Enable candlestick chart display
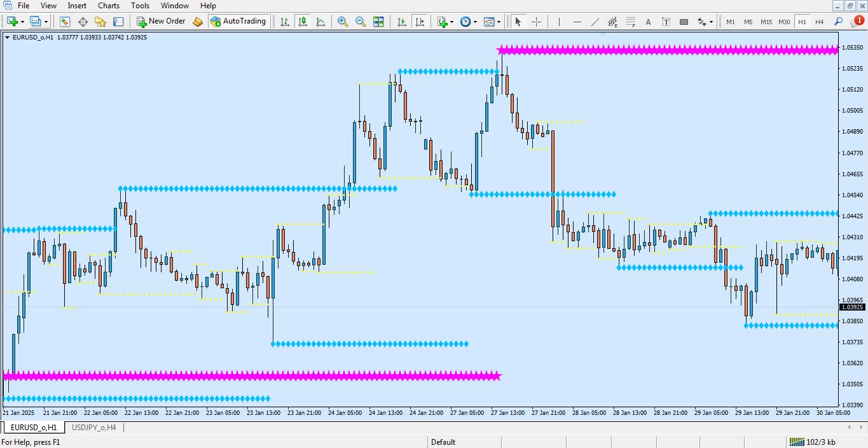The width and height of the screenshot is (868, 448). coord(302,21)
